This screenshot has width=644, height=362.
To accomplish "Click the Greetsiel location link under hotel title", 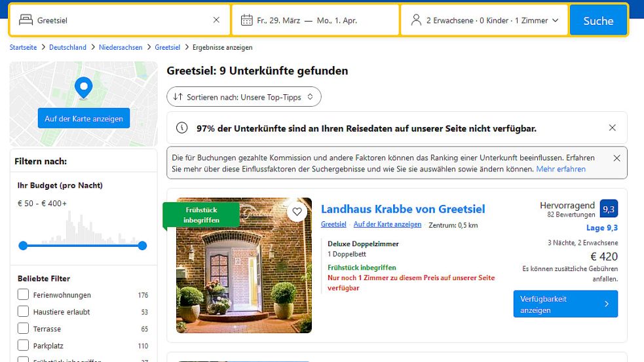I will pos(333,225).
